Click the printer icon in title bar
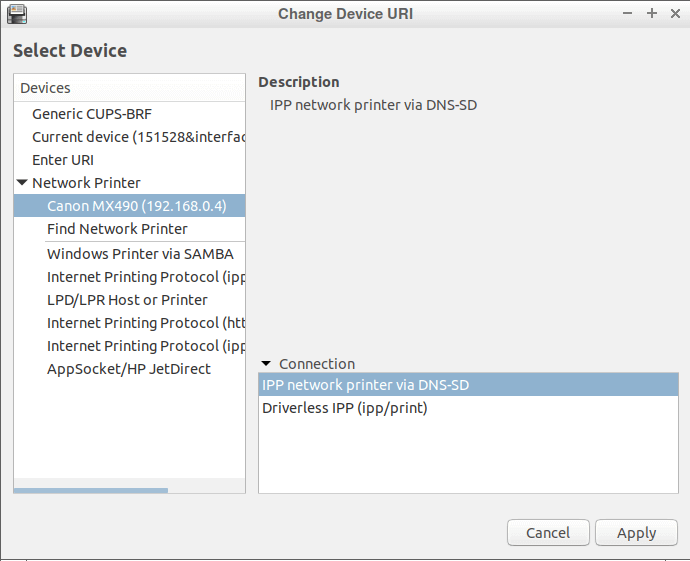The height and width of the screenshot is (561, 690). coord(17,14)
